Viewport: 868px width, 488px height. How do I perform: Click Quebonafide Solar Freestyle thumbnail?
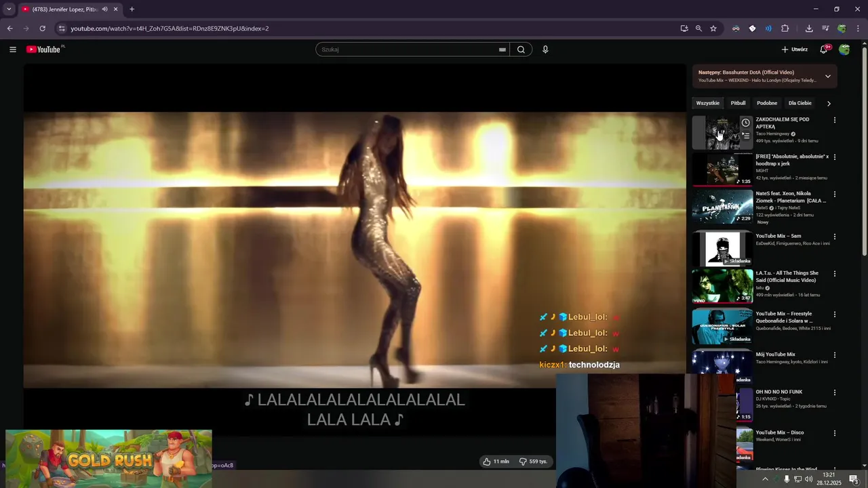(x=722, y=326)
